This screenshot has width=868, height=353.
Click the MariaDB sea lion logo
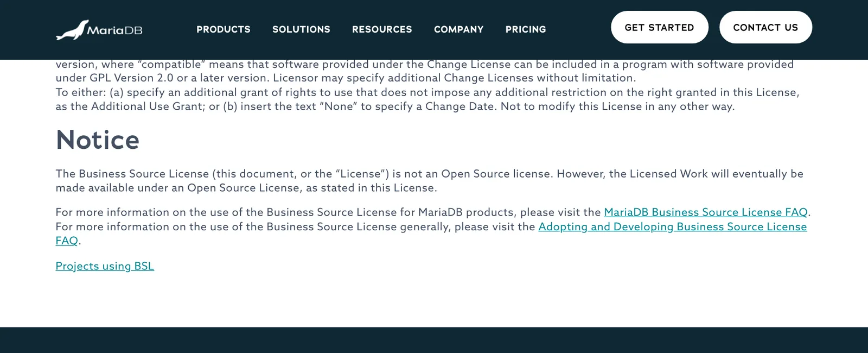[99, 30]
